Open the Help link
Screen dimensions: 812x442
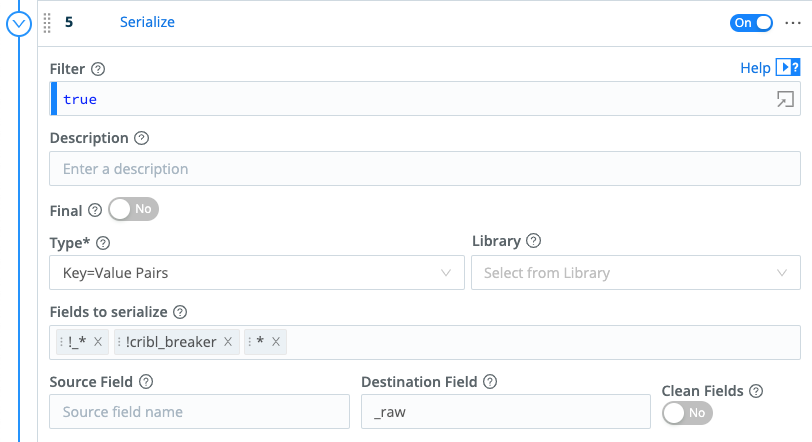tap(755, 68)
